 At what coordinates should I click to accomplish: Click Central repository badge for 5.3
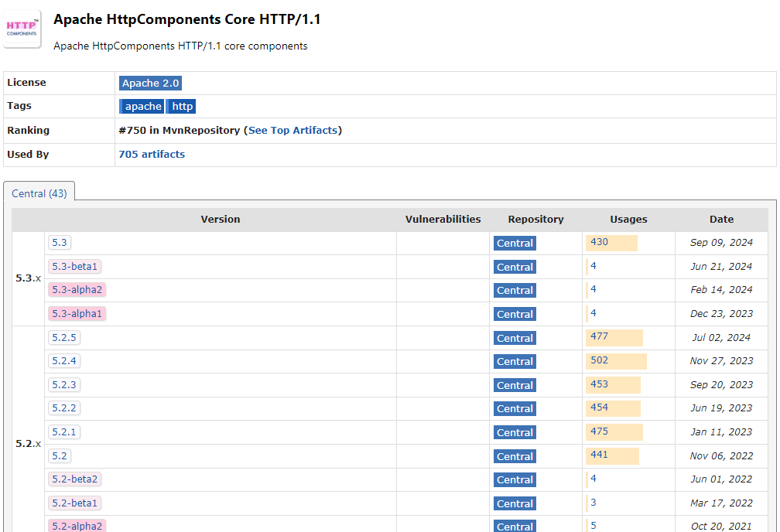(515, 243)
